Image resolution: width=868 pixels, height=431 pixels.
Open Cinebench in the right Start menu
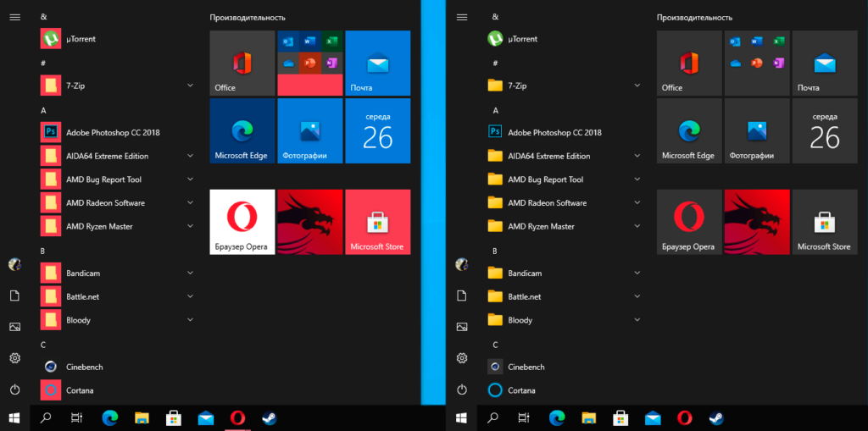tap(565, 367)
